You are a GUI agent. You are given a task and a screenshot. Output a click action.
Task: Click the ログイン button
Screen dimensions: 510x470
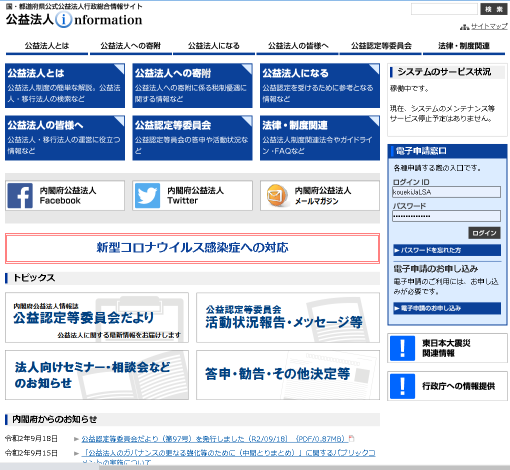coord(484,233)
